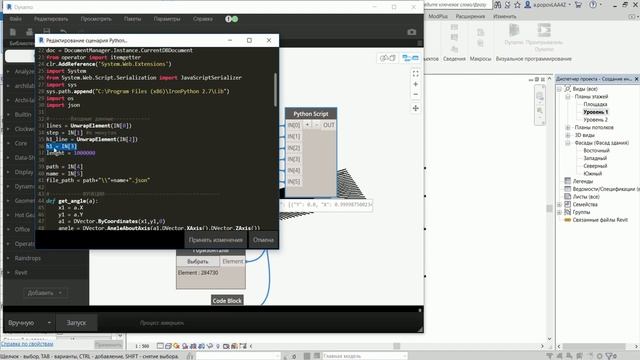The width and height of the screenshot is (640, 360).
Task: Zoom out with the minus icon on the Dynamo canvas
Action: click(x=416, y=94)
